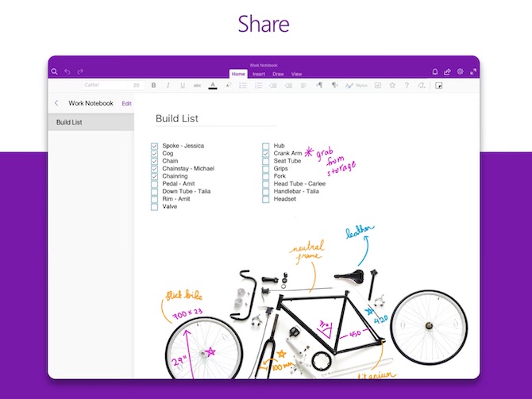This screenshot has width=532, height=399.
Task: Open the Calibri font name box
Action: point(105,85)
